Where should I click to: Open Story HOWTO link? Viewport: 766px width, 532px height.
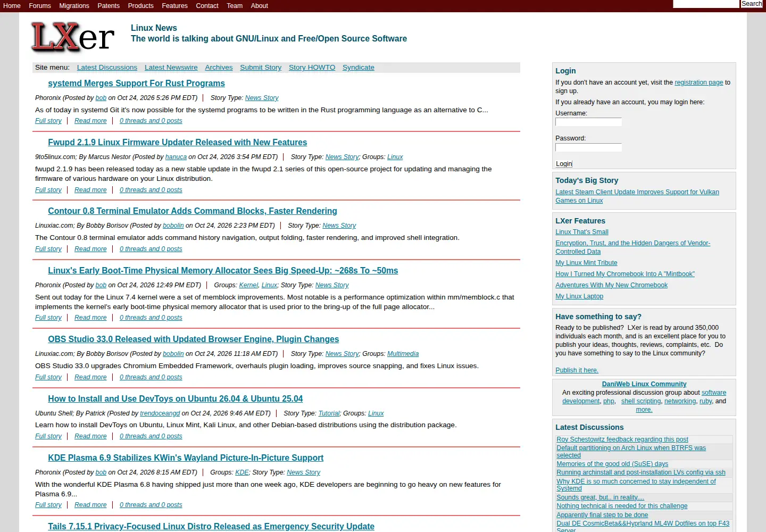[312, 68]
